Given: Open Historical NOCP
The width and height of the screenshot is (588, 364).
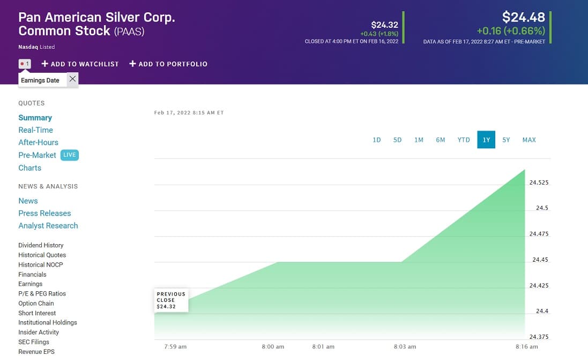Looking at the screenshot, I should (41, 265).
